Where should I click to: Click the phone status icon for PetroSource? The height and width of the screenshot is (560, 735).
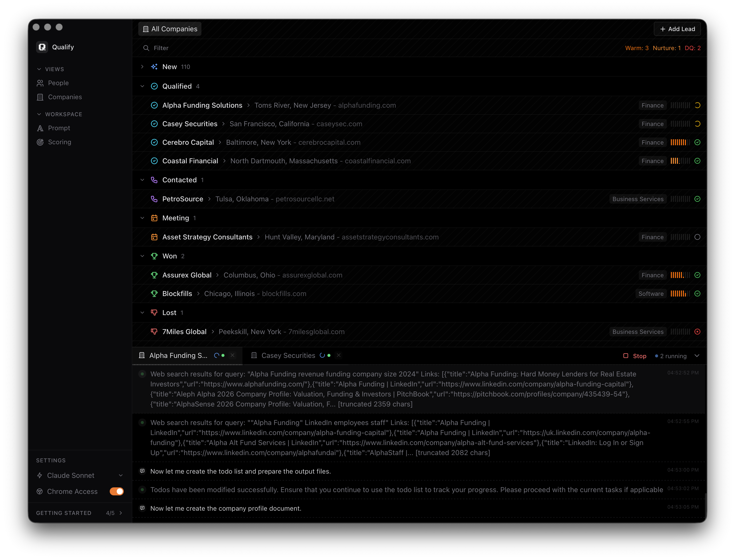coord(154,199)
